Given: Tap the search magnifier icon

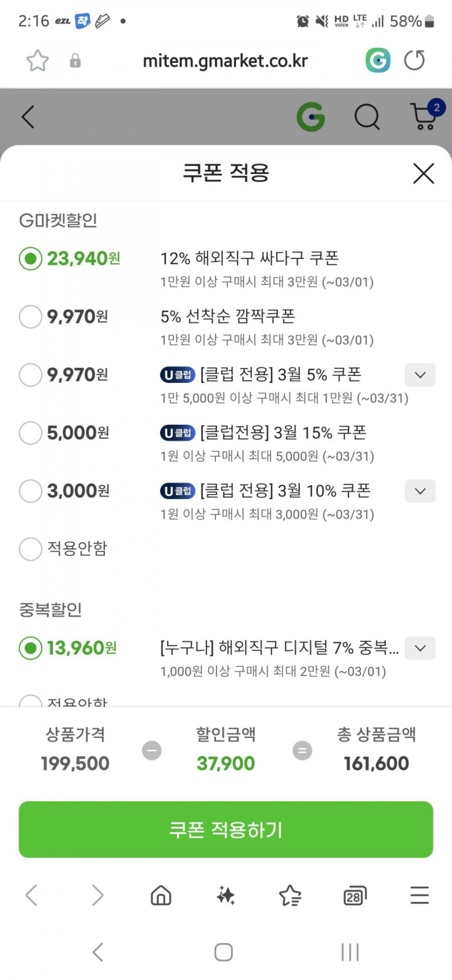Looking at the screenshot, I should pos(367,116).
